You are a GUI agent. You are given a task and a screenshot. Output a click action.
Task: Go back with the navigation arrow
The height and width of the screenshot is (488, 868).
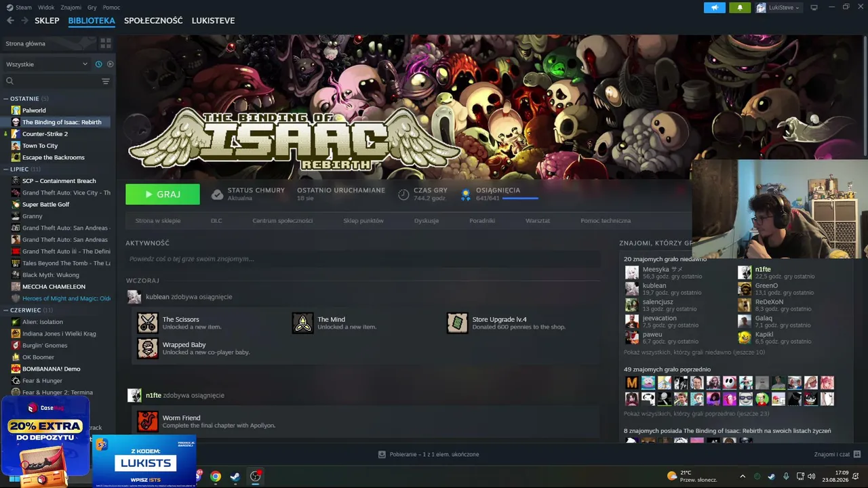tap(10, 20)
